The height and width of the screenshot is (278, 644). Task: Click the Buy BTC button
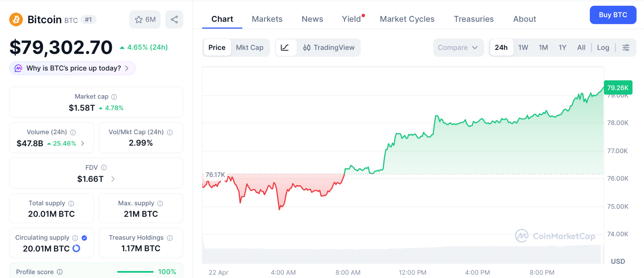click(613, 15)
